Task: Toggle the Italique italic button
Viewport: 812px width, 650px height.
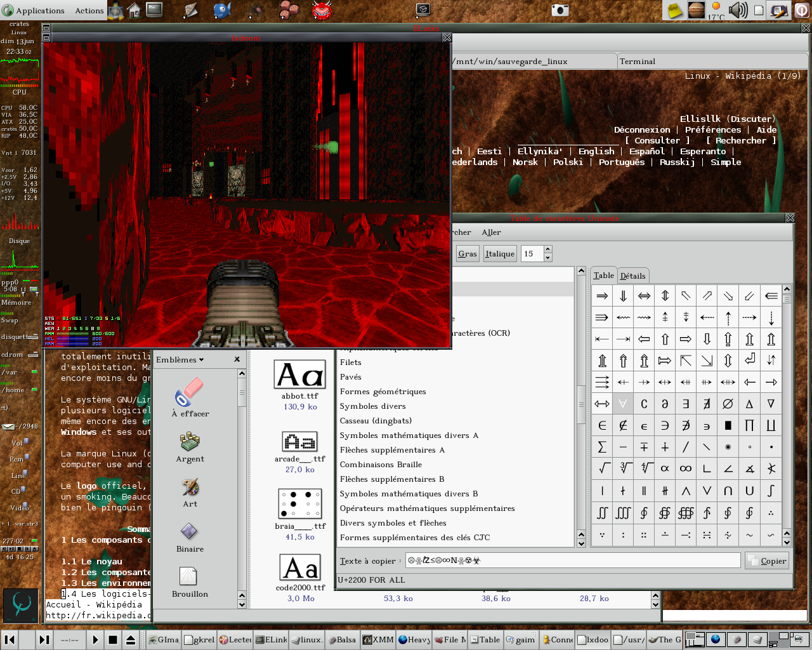Action: (x=500, y=254)
